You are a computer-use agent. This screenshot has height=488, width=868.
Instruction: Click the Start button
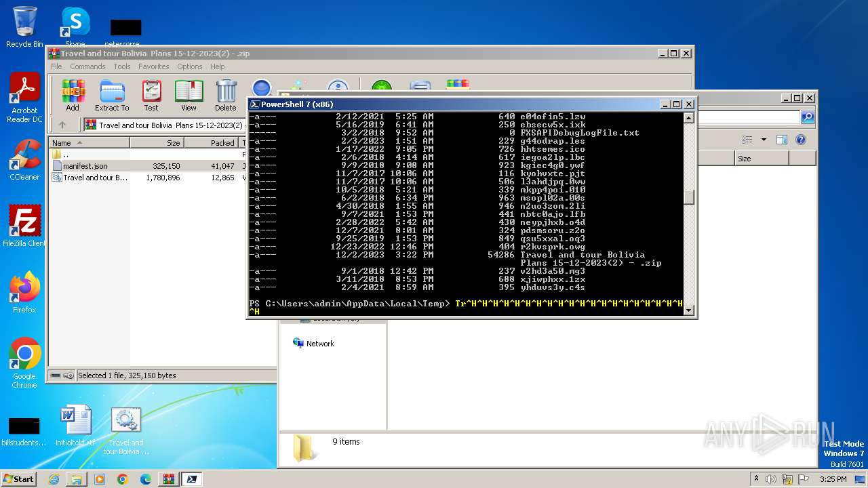pos(18,479)
